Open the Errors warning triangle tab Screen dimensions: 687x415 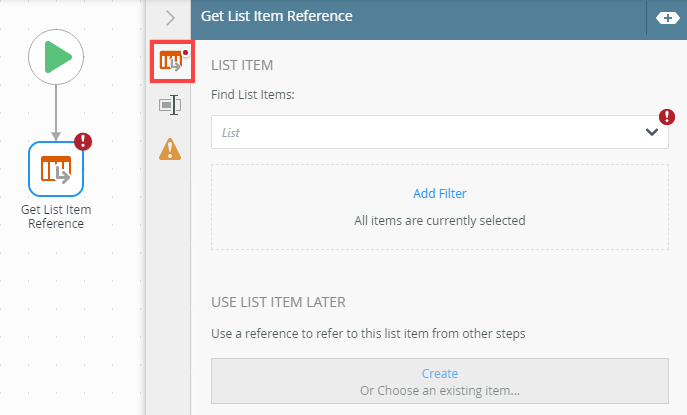(170, 149)
